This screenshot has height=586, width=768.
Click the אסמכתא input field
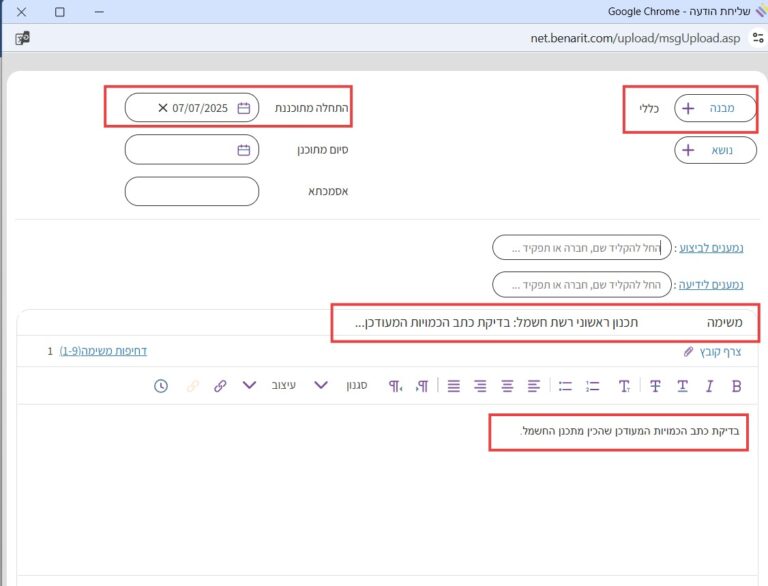[191, 191]
